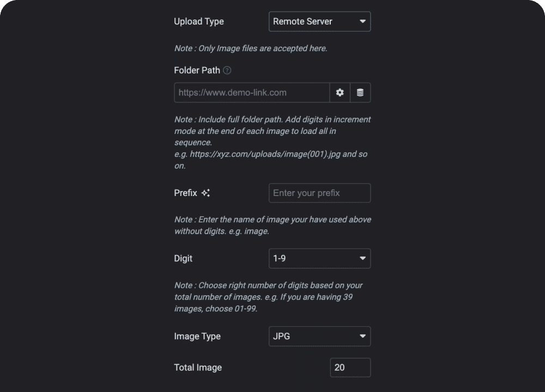This screenshot has width=545, height=392.
Task: Click the Folder Path help icon
Action: (227, 70)
